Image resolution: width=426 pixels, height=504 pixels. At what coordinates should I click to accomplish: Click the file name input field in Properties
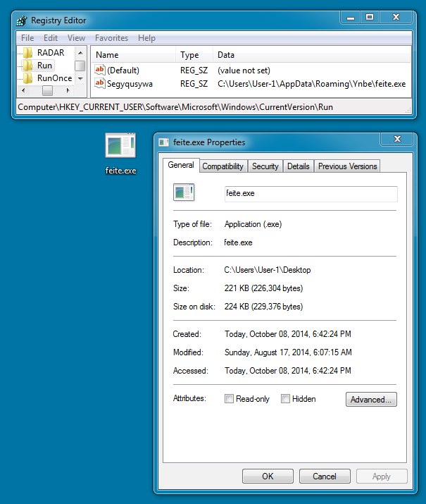311,194
